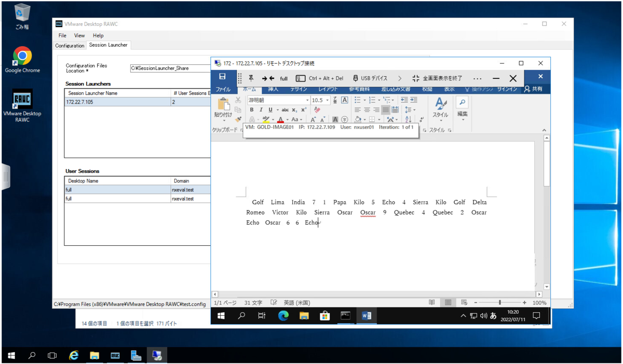The height and width of the screenshot is (364, 623).
Task: Decrease the paragraph indent
Action: pyautogui.click(x=404, y=100)
